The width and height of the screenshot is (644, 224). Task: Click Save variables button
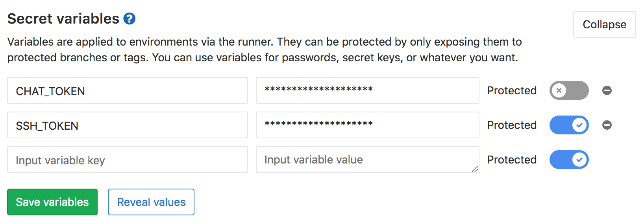52,202
